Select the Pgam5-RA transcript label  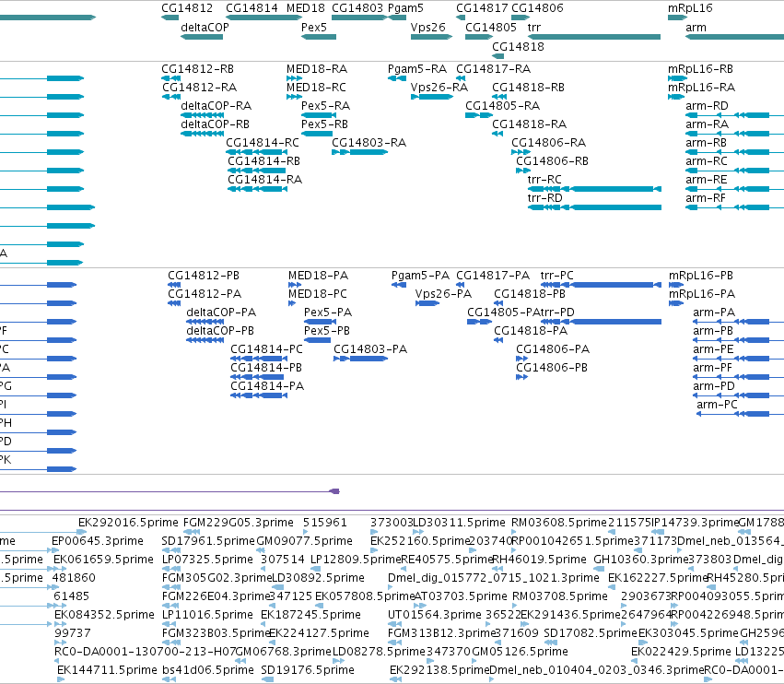point(417,69)
